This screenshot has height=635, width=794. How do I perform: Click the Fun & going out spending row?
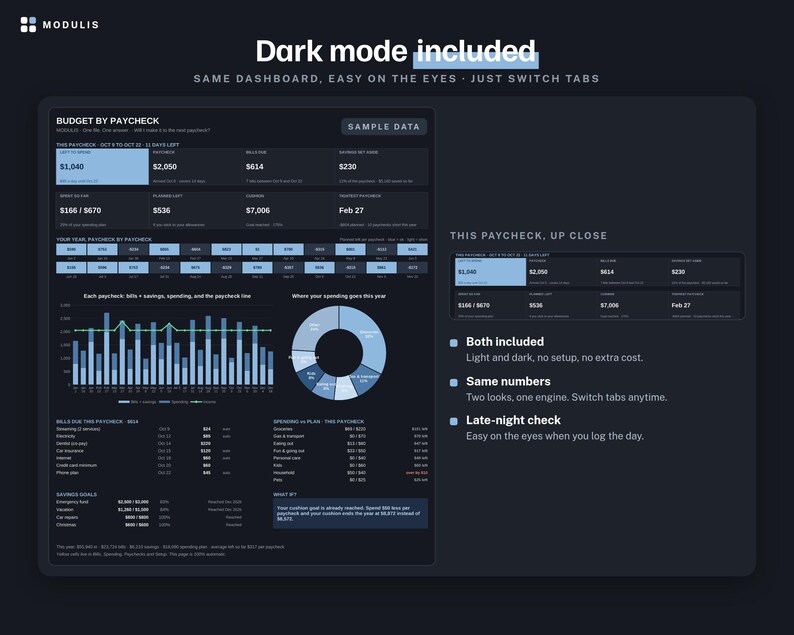pyautogui.click(x=350, y=451)
